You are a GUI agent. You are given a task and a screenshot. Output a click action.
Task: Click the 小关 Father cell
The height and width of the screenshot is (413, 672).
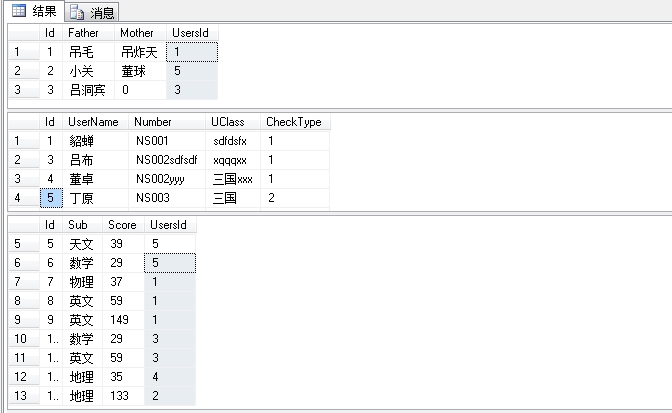click(88, 71)
